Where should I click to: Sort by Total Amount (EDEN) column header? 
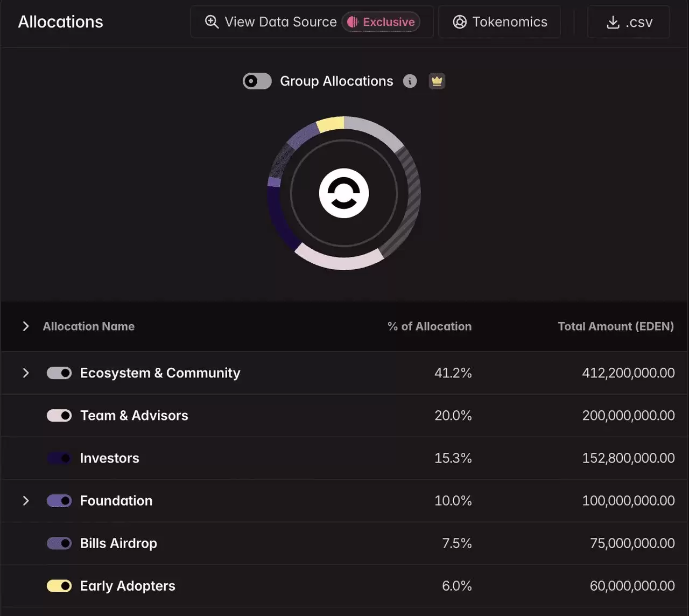pos(616,326)
